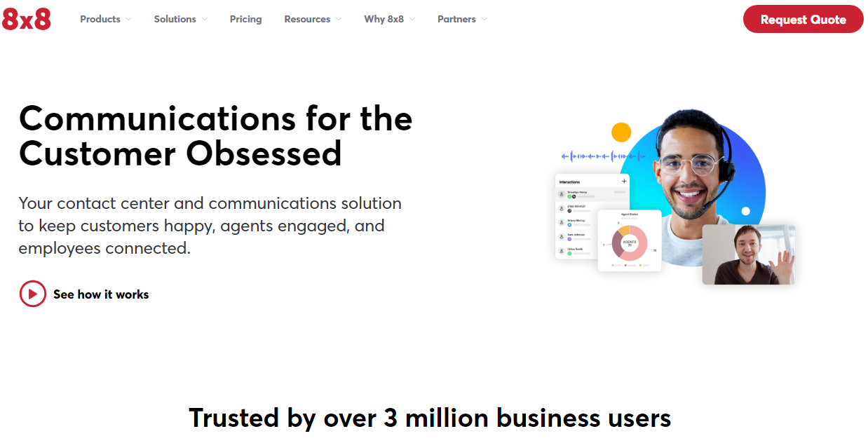Click the waving man video thumbnail

749,254
